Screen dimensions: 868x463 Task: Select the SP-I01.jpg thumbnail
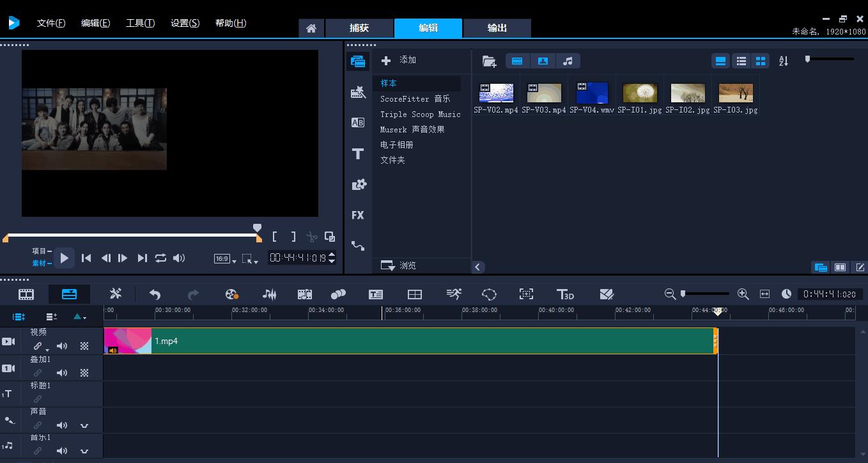coord(639,93)
